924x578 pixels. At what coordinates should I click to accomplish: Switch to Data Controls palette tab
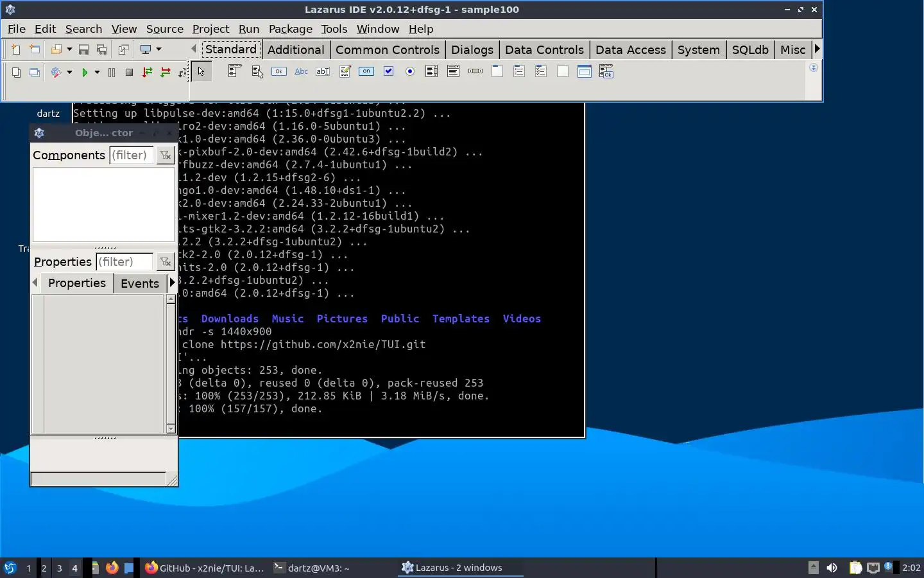544,49
